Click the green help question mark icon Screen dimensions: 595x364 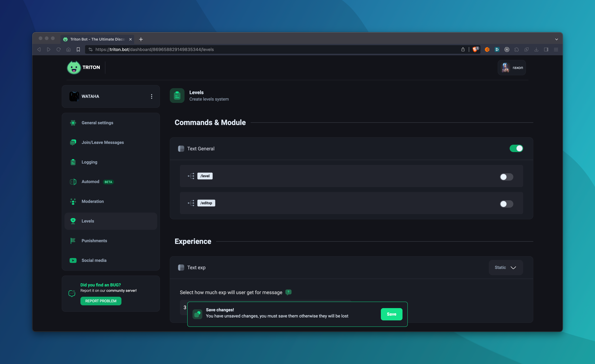pos(288,292)
